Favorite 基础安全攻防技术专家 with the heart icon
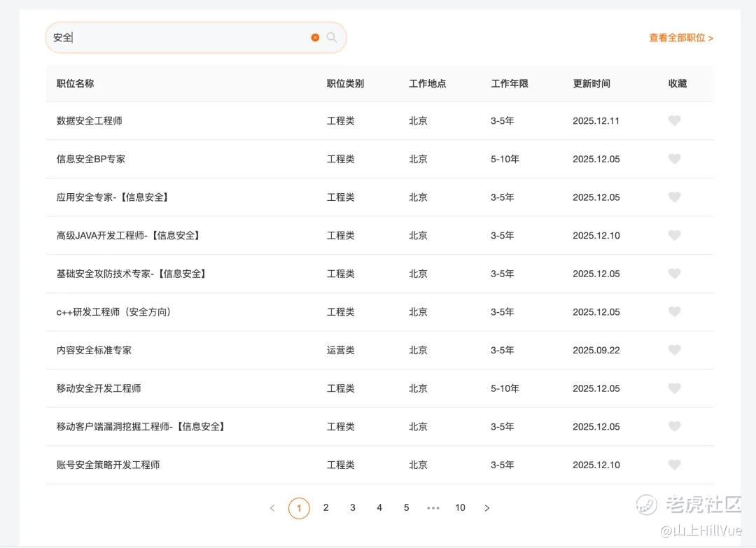The width and height of the screenshot is (756, 548). point(675,273)
